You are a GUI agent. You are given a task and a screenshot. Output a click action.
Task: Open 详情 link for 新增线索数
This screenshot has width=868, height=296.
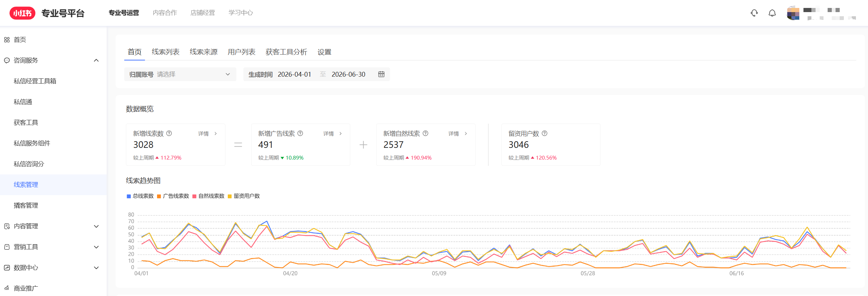point(207,134)
